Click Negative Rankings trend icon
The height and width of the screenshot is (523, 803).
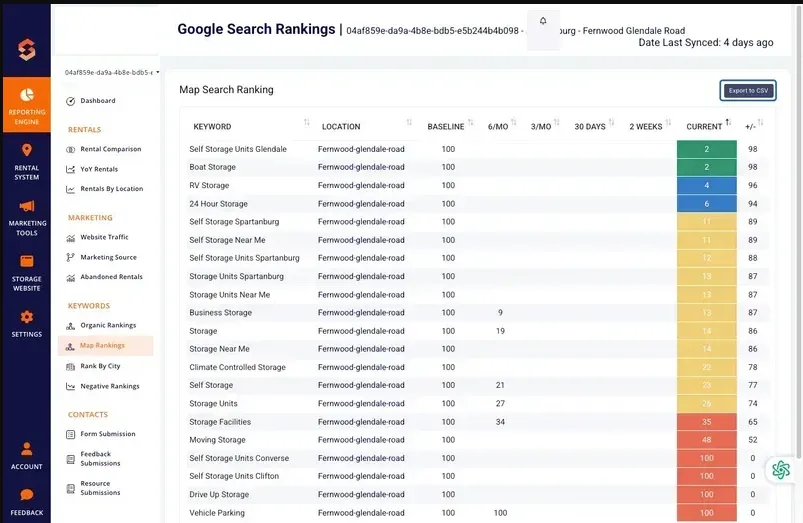pyautogui.click(x=71, y=387)
